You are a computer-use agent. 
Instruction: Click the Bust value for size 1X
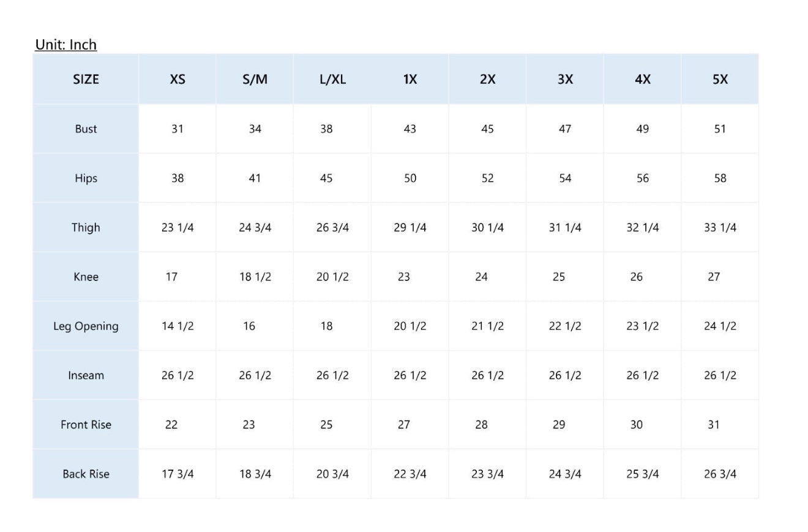pos(410,129)
